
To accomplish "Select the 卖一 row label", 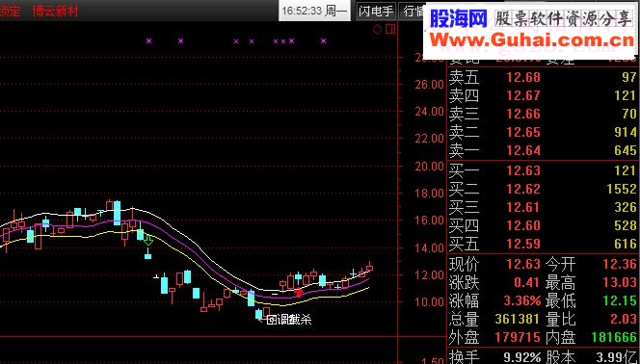I will [464, 151].
